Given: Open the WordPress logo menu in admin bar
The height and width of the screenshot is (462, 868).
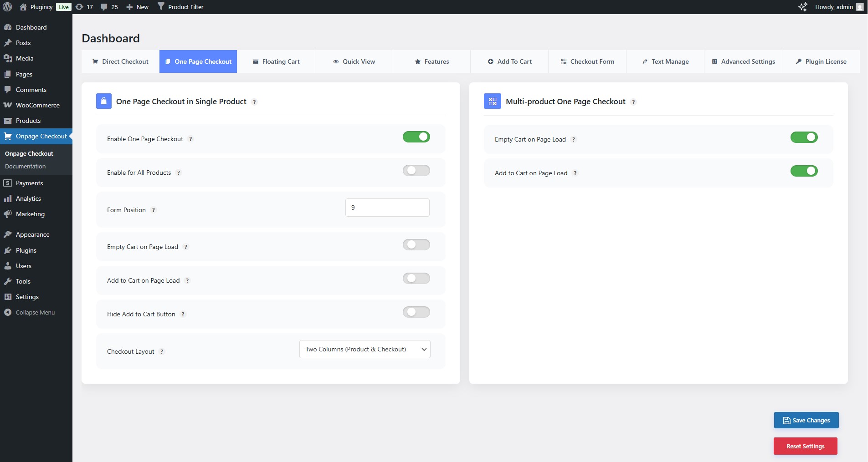Looking at the screenshot, I should click(8, 7).
